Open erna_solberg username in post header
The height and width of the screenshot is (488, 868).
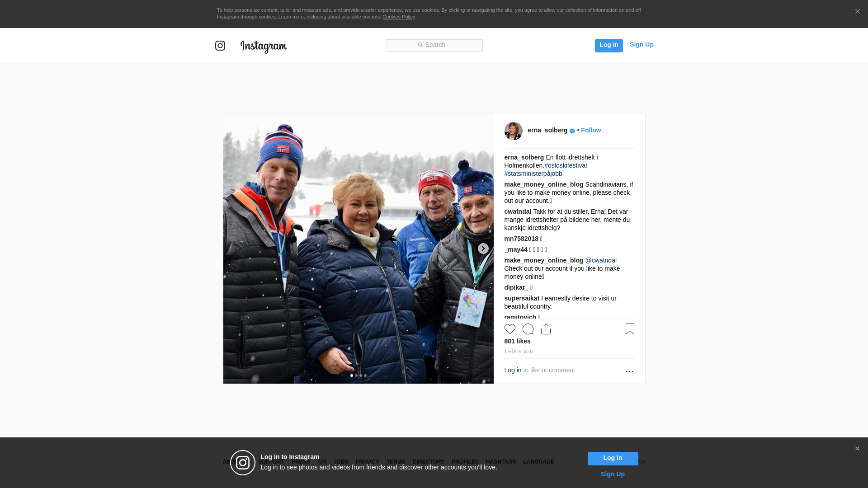click(x=547, y=130)
